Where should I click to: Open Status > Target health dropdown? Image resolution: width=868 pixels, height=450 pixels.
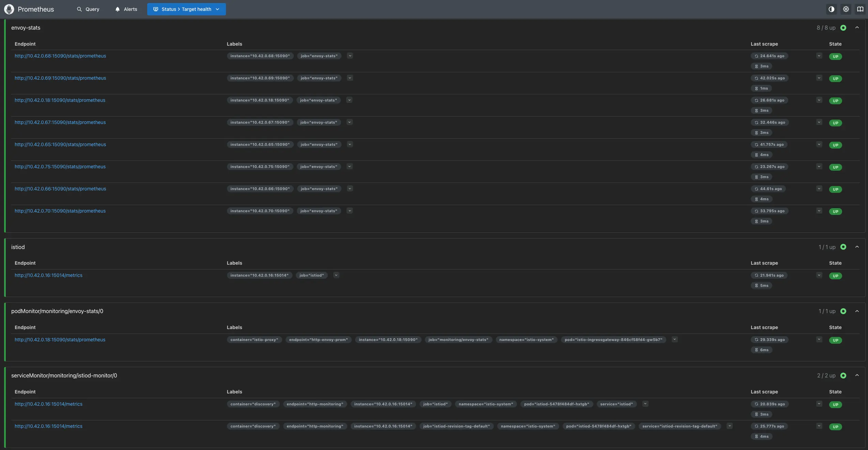186,9
